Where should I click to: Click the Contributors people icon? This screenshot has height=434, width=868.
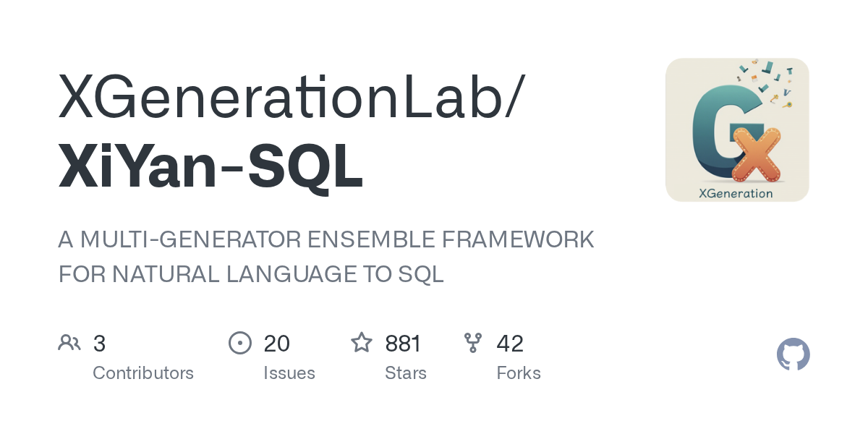(x=69, y=343)
